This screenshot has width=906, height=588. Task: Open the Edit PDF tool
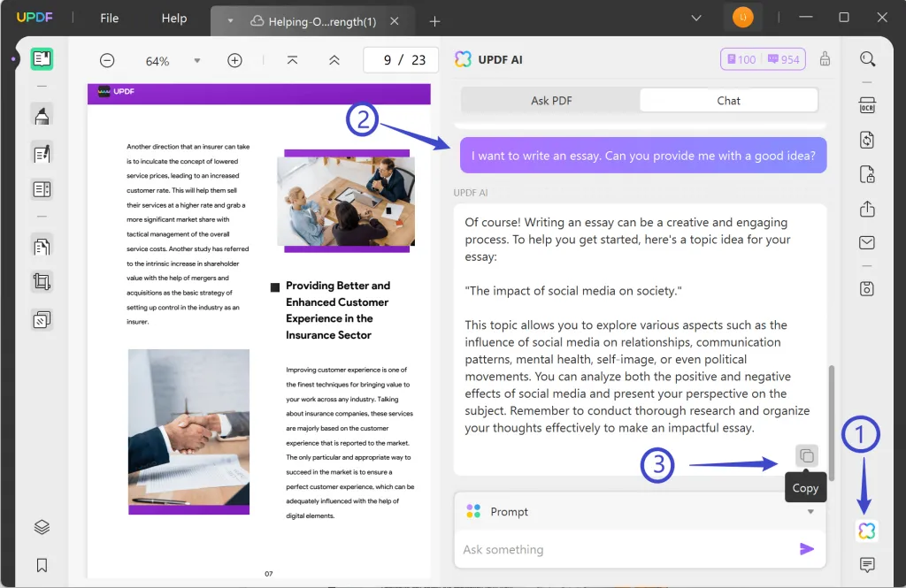[42, 154]
